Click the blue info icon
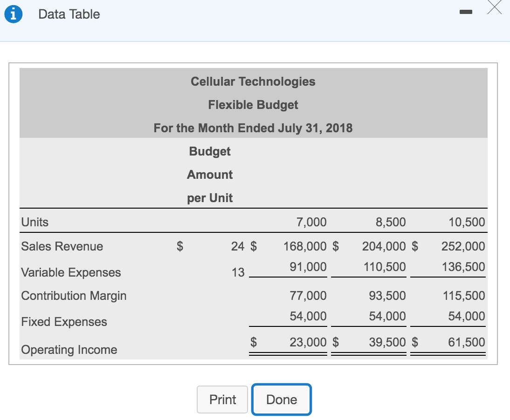 [14, 14]
